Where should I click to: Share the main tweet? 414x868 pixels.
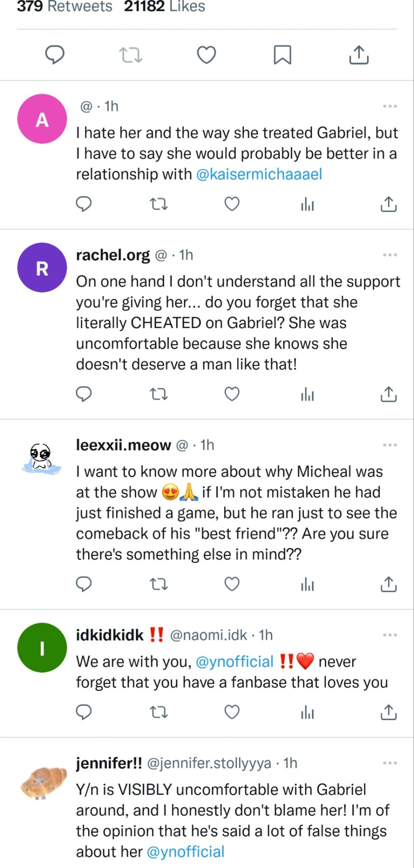[359, 55]
